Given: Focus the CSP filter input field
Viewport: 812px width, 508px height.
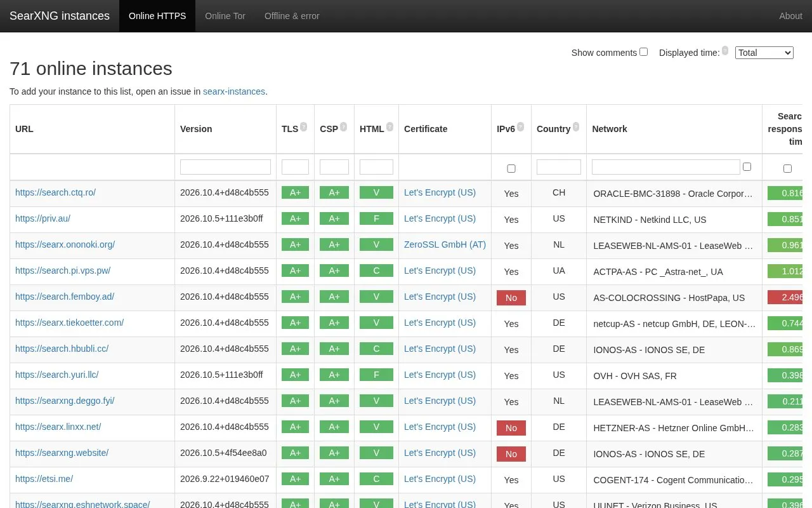Looking at the screenshot, I should click(x=334, y=167).
